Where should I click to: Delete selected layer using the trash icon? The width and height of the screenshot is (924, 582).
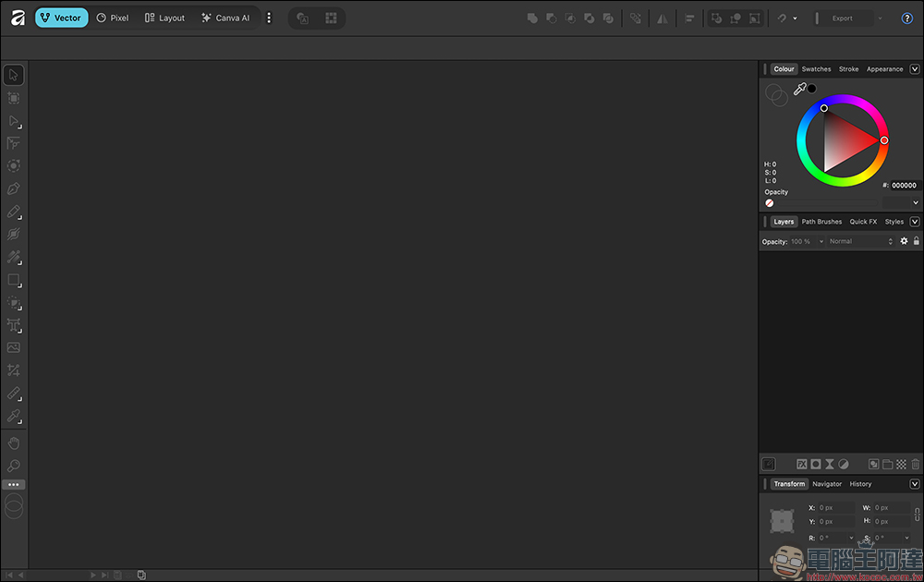[x=915, y=464]
